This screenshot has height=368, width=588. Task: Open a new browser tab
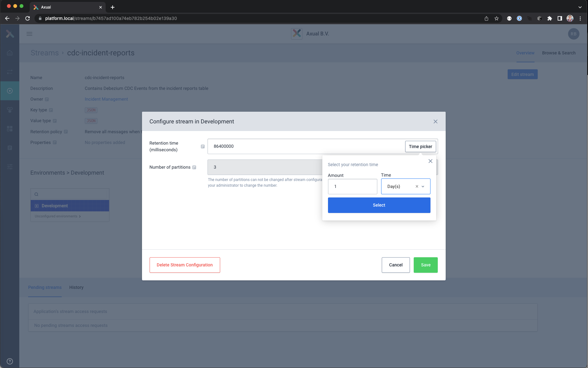(113, 7)
